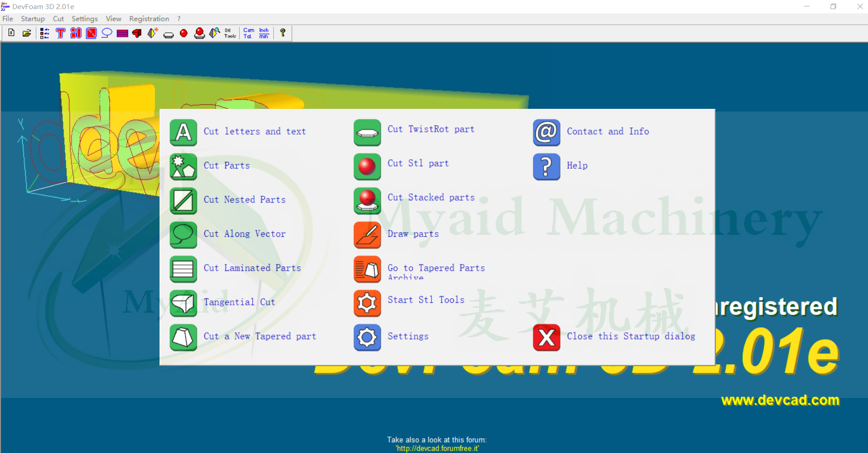
Task: Click the yellow question mark toolbar icon
Action: pyautogui.click(x=283, y=33)
